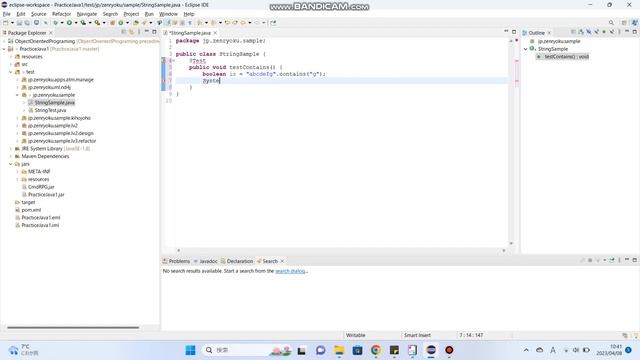
Task: Click the New file toolbar icon
Action: (x=6, y=23)
